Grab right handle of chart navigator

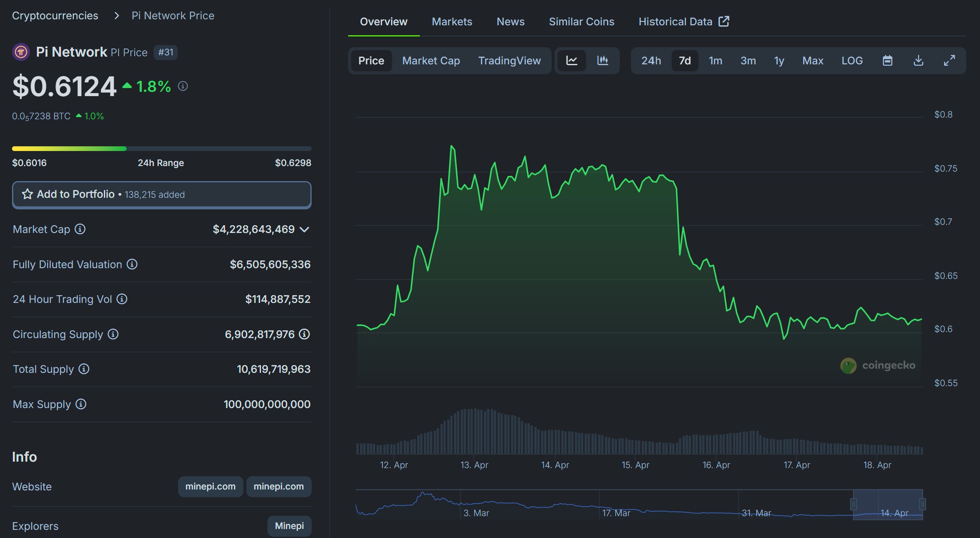(922, 504)
